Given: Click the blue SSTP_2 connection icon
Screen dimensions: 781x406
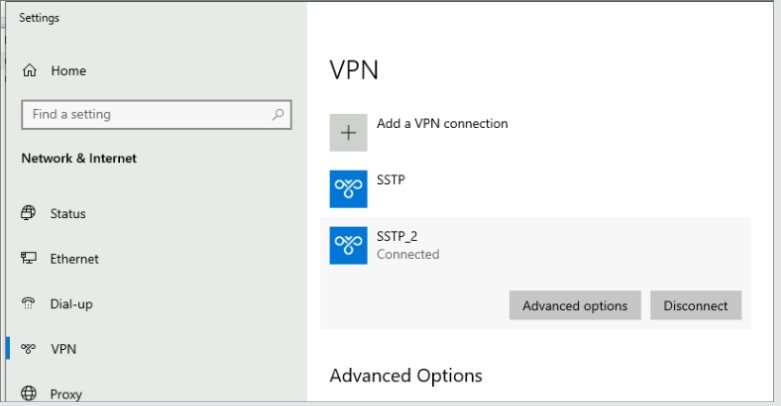Looking at the screenshot, I should (349, 245).
